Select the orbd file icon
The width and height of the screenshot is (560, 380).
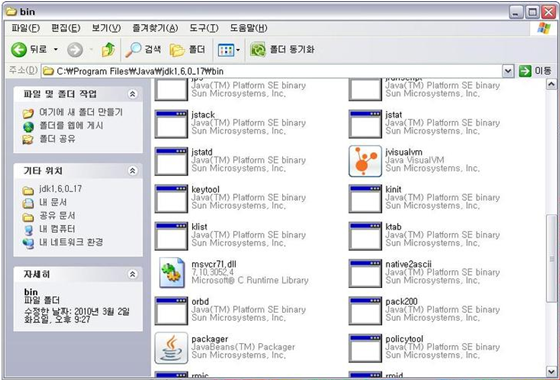(x=171, y=311)
